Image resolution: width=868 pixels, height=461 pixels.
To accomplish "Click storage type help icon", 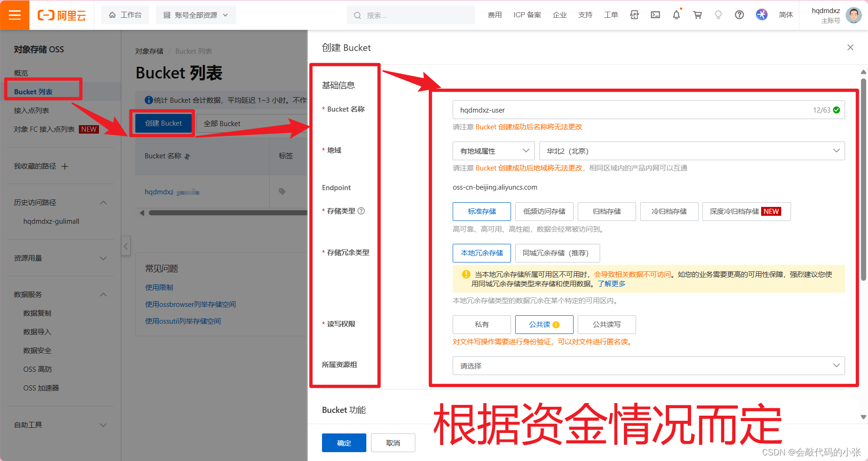I will pos(361,211).
